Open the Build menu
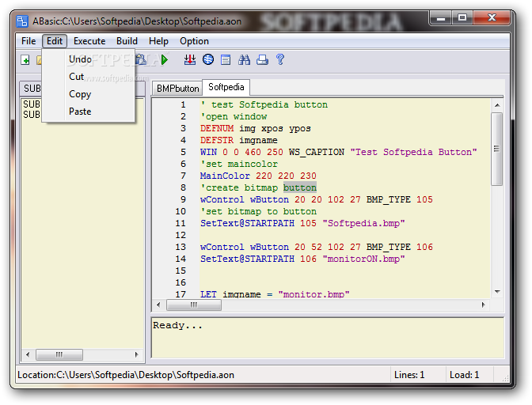Screen dimensions: 532x405 (x=127, y=41)
